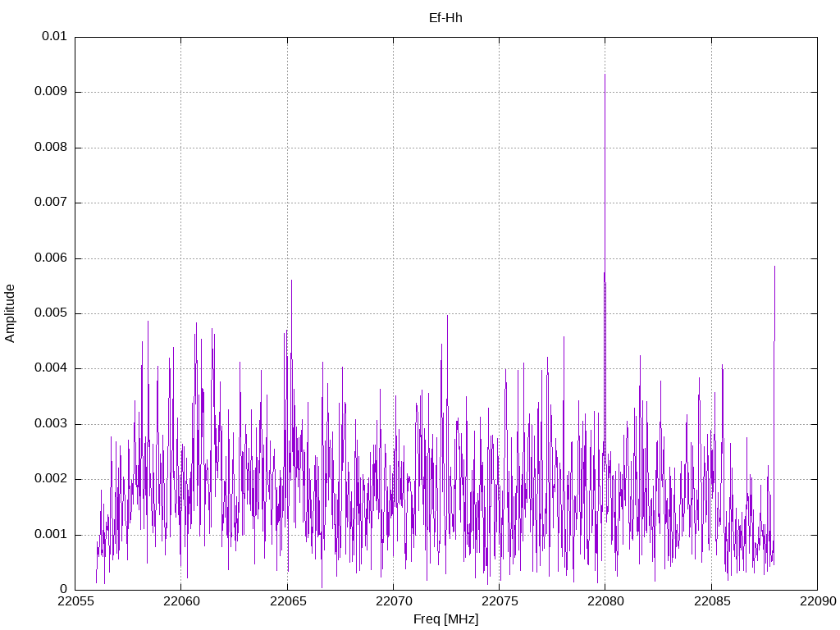
Task: Click the 22075 x-axis tick label
Action: point(499,603)
